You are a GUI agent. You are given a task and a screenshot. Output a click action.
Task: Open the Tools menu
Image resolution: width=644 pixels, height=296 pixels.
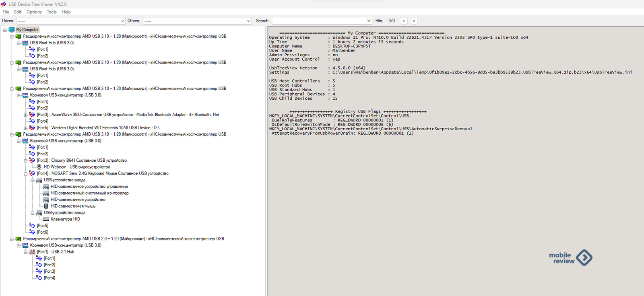[x=52, y=12]
